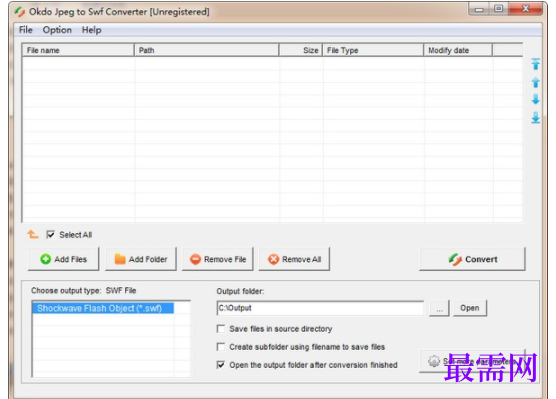Sort by Size column header

[301, 50]
